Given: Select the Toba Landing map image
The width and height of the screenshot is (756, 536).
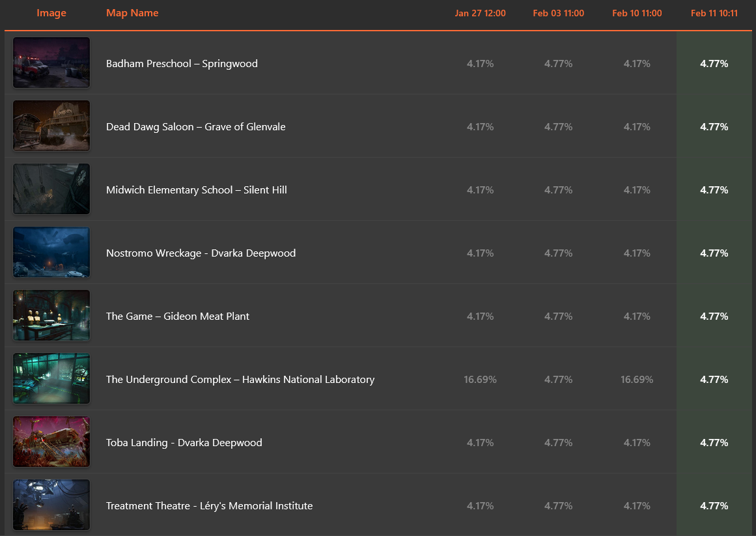Looking at the screenshot, I should point(51,442).
